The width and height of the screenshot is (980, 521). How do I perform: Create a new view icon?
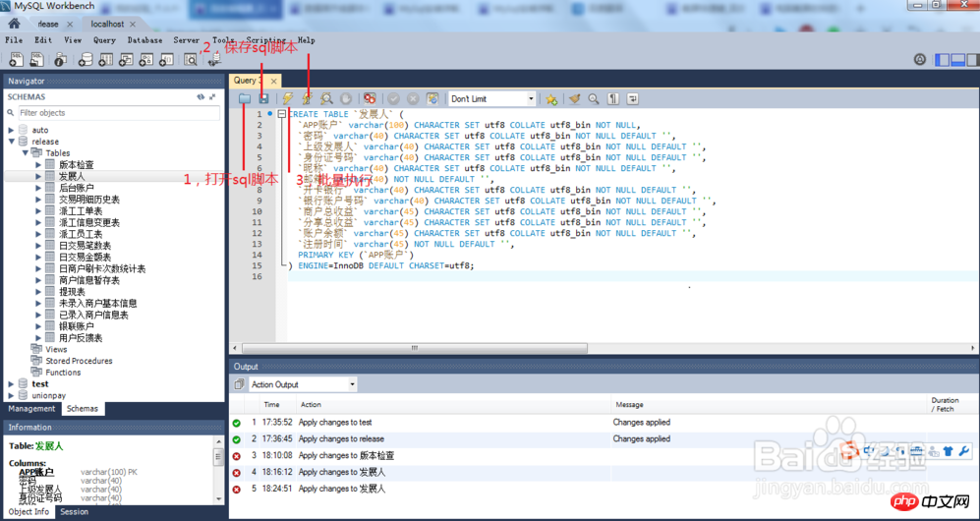(126, 59)
